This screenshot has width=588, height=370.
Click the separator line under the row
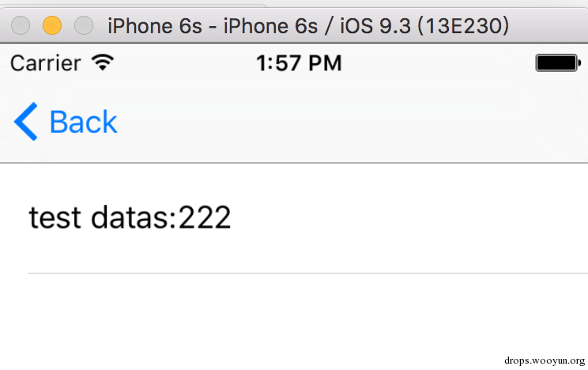point(307,273)
